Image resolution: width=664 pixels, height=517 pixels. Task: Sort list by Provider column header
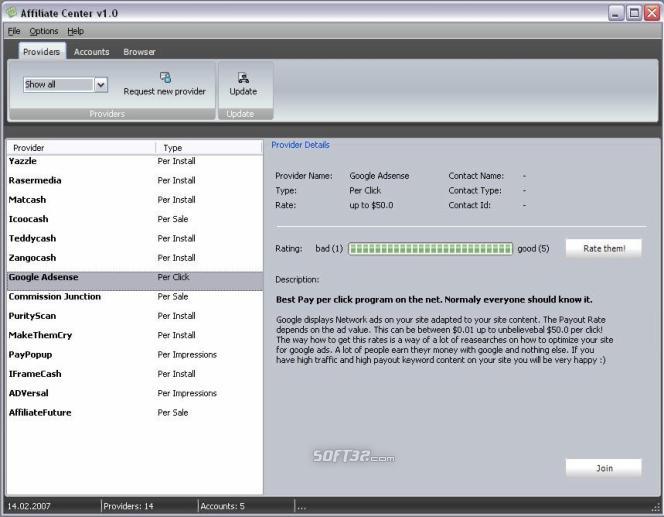click(x=81, y=148)
